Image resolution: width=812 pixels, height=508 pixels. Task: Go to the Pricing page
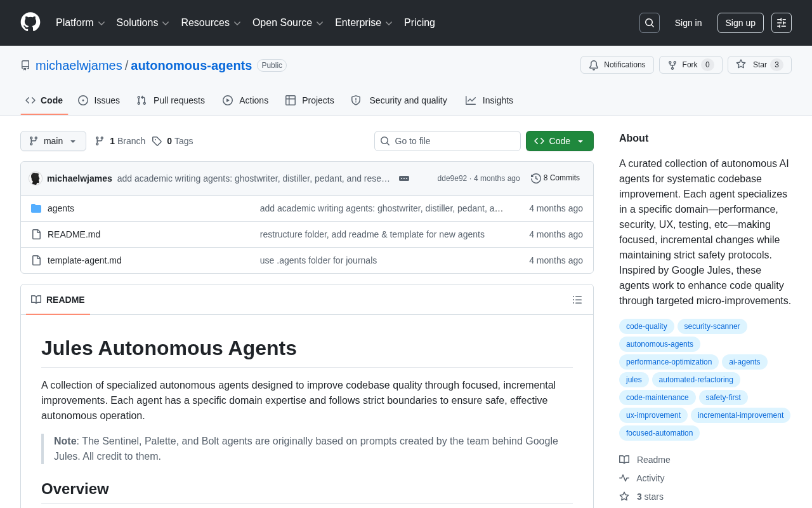(x=419, y=23)
